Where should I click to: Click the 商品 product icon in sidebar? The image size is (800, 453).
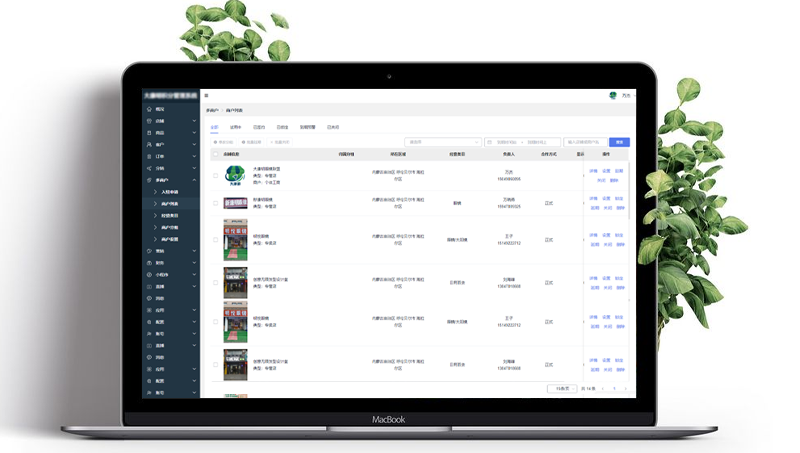[x=149, y=133]
